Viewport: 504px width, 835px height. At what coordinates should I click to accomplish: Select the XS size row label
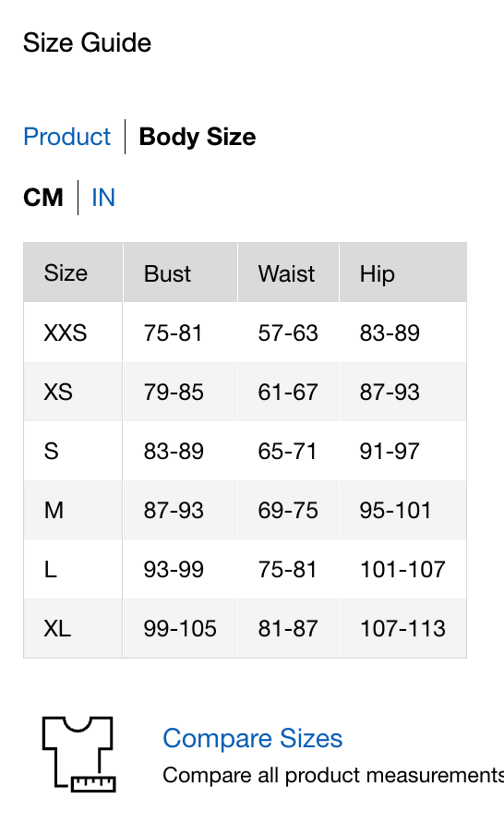pos(58,393)
